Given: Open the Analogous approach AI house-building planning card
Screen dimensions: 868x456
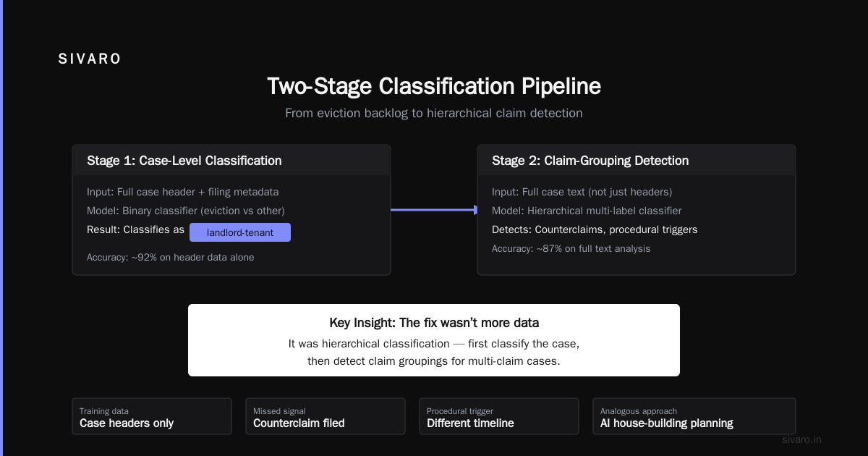Looking at the screenshot, I should 694,416.
